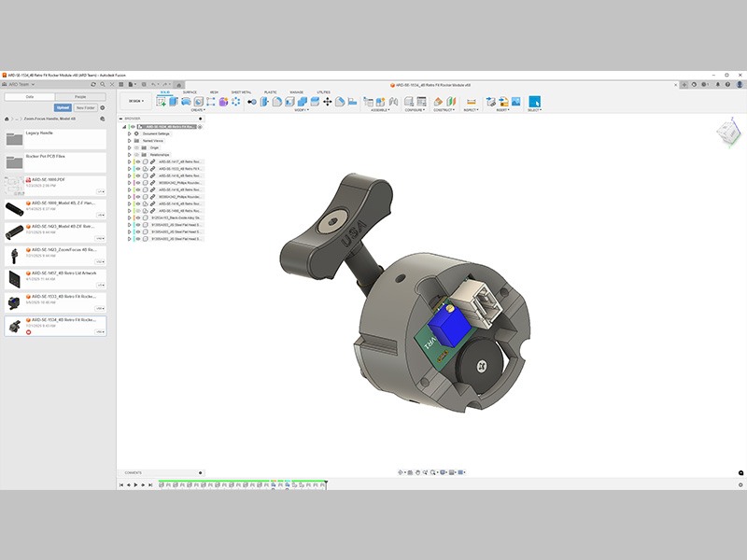Show the hidden ARD-SE-1498 component

tap(138, 211)
